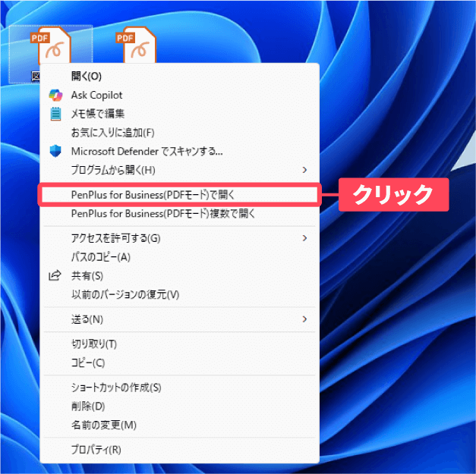Screen dimensions: 476x474
Task: Click the Notepad icon beside メモ帳で編集
Action: point(55,114)
